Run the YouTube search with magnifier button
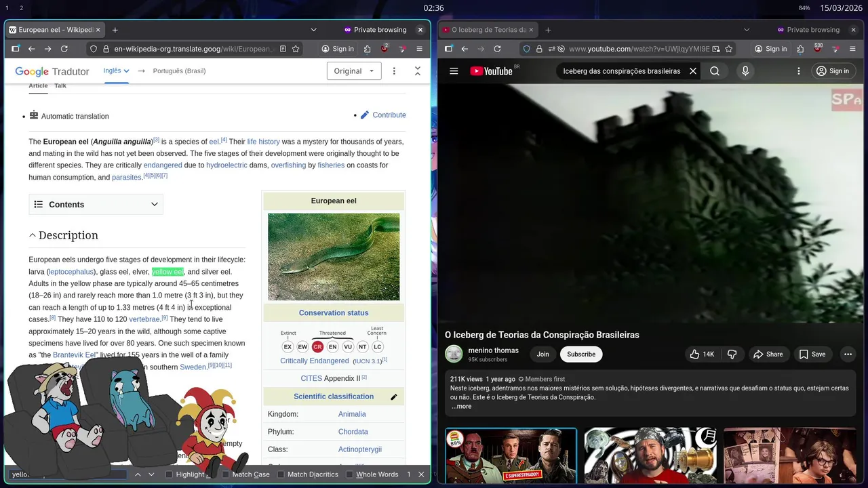This screenshot has width=868, height=488. point(715,70)
